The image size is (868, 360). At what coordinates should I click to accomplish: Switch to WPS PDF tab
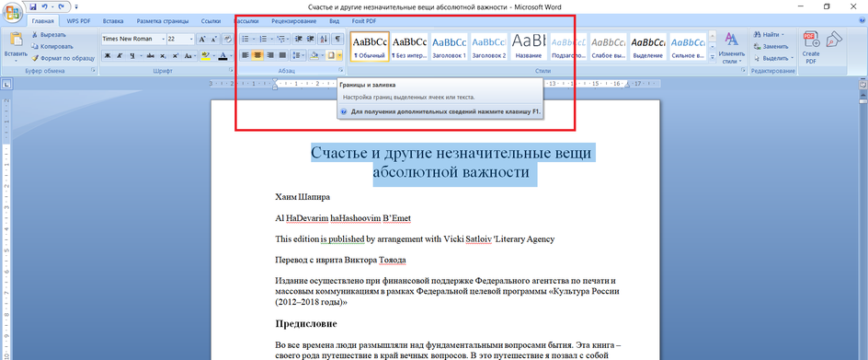coord(79,21)
